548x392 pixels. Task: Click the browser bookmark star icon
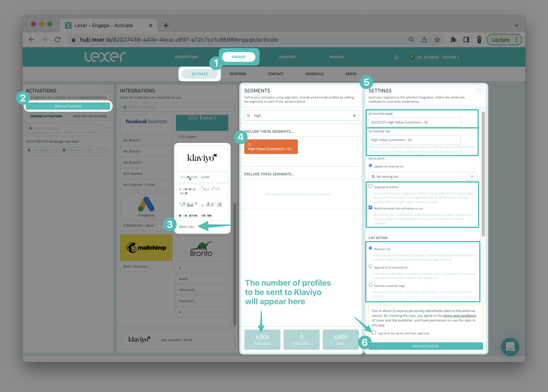tap(437, 40)
